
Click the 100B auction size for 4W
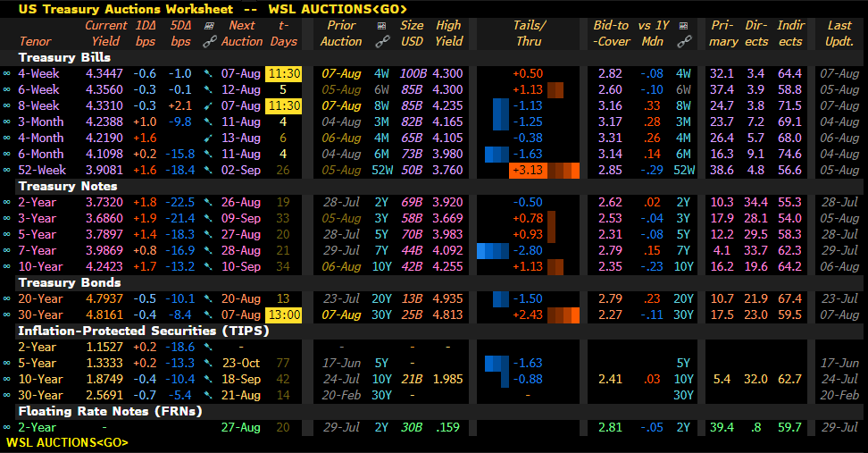click(413, 73)
